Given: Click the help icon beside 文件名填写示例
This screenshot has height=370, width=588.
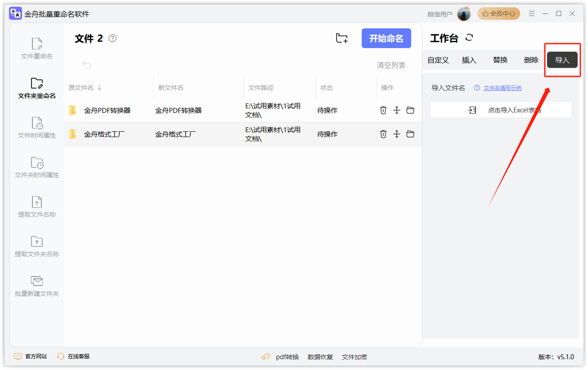Looking at the screenshot, I should point(477,88).
